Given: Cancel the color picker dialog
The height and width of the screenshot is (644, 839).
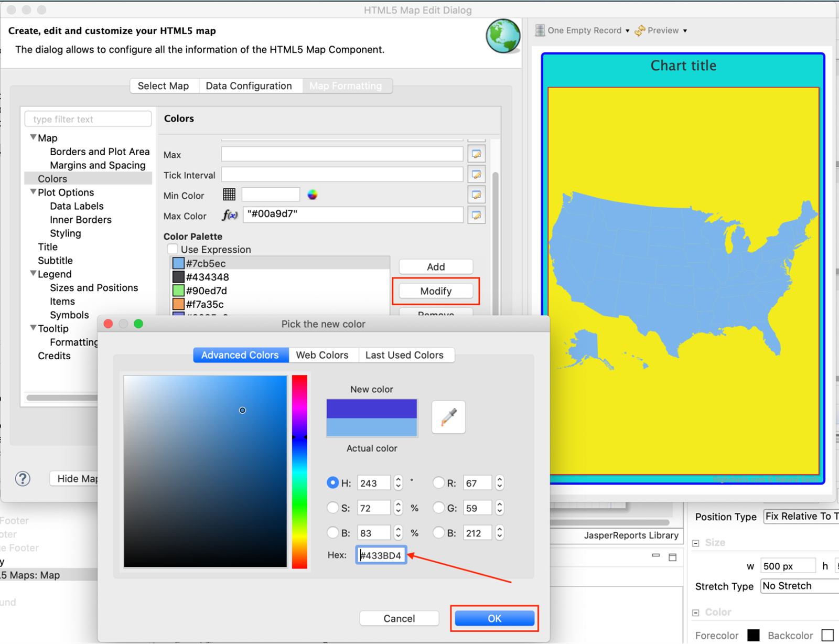Looking at the screenshot, I should click(399, 618).
